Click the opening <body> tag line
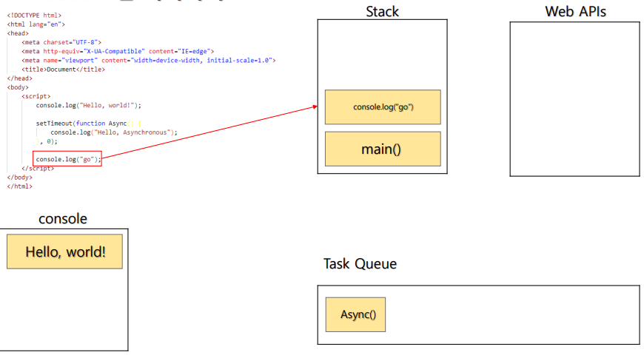 [x=18, y=87]
